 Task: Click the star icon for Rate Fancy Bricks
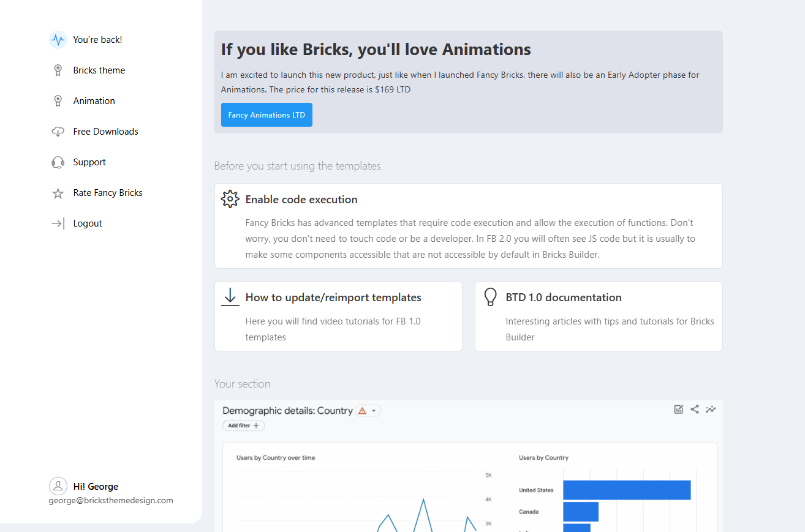tap(58, 193)
